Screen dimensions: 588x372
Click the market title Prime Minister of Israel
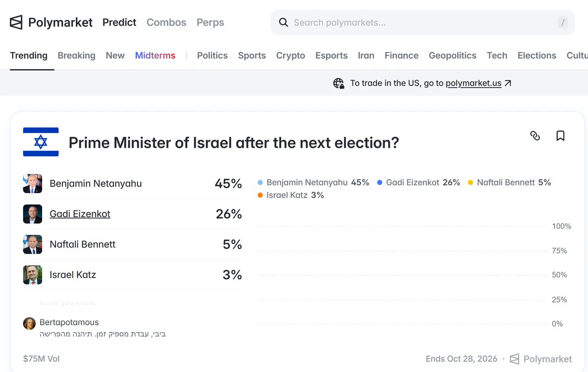point(234,142)
